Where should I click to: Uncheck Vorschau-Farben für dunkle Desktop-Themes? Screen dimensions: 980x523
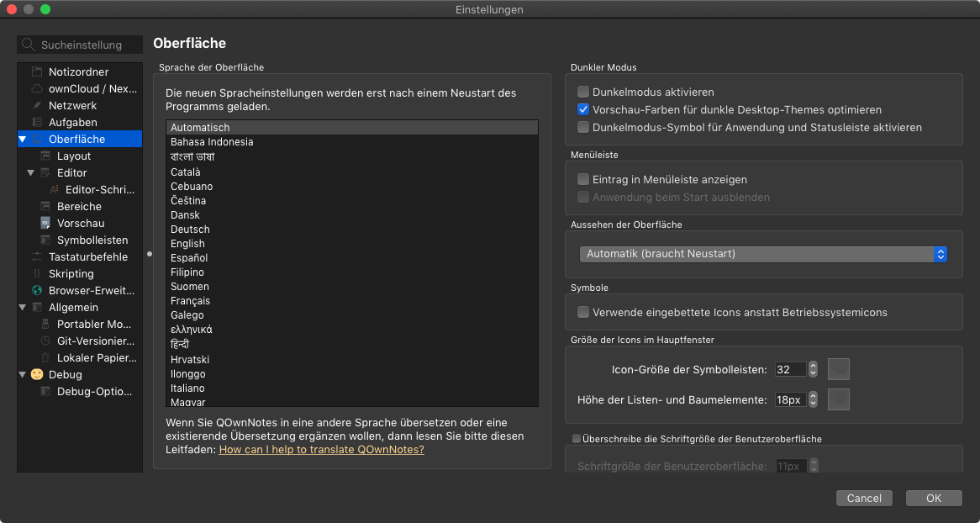583,109
